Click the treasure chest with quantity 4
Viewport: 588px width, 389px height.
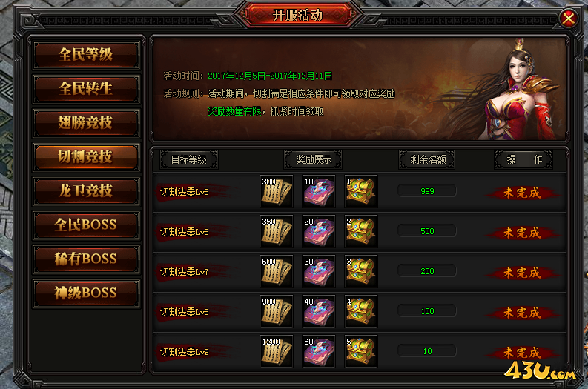(361, 311)
